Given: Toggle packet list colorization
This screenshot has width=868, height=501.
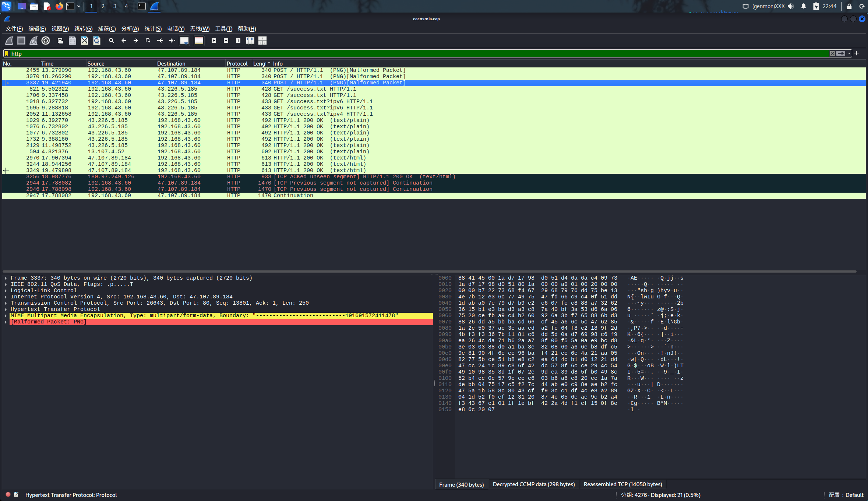Looking at the screenshot, I should tap(199, 41).
